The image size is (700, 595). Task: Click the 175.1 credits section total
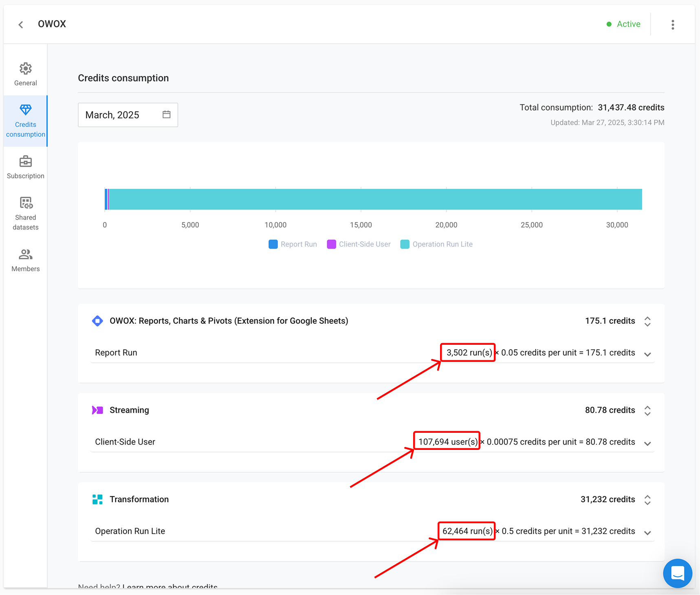click(610, 321)
